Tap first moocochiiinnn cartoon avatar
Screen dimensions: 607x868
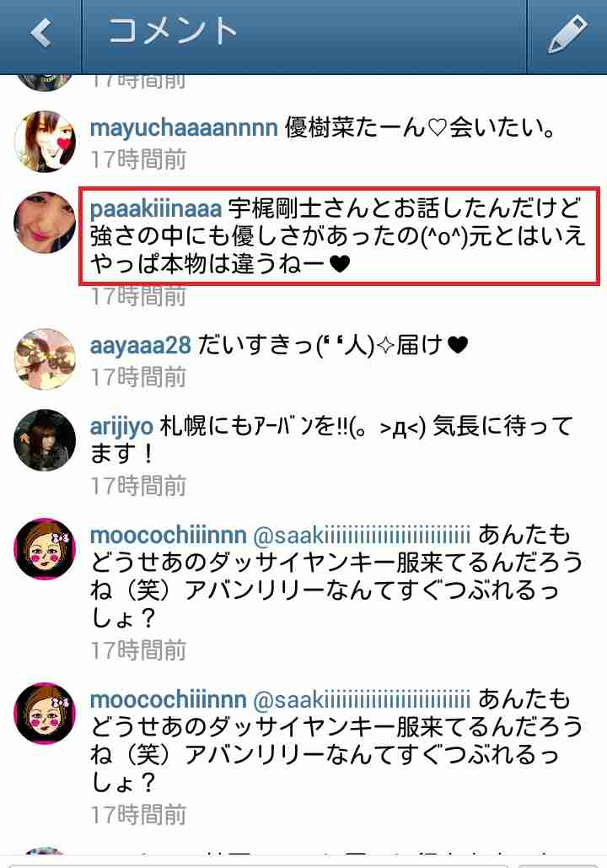(45, 549)
